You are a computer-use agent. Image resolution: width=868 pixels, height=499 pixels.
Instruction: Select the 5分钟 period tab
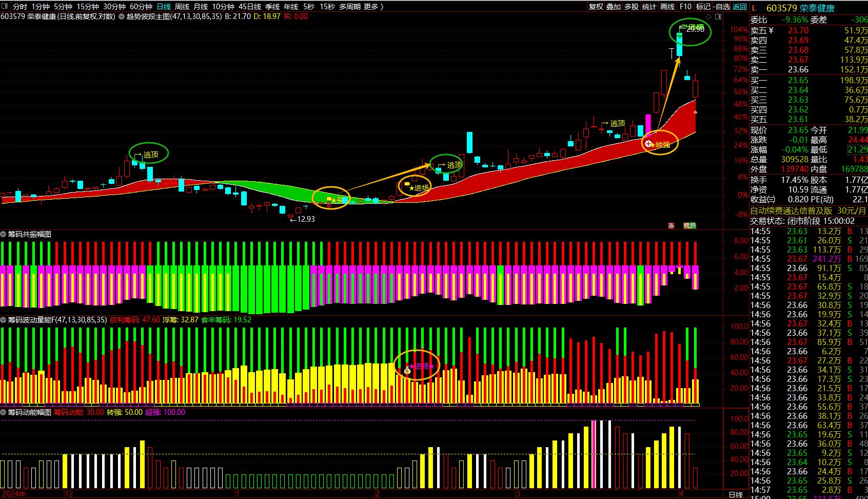point(63,7)
